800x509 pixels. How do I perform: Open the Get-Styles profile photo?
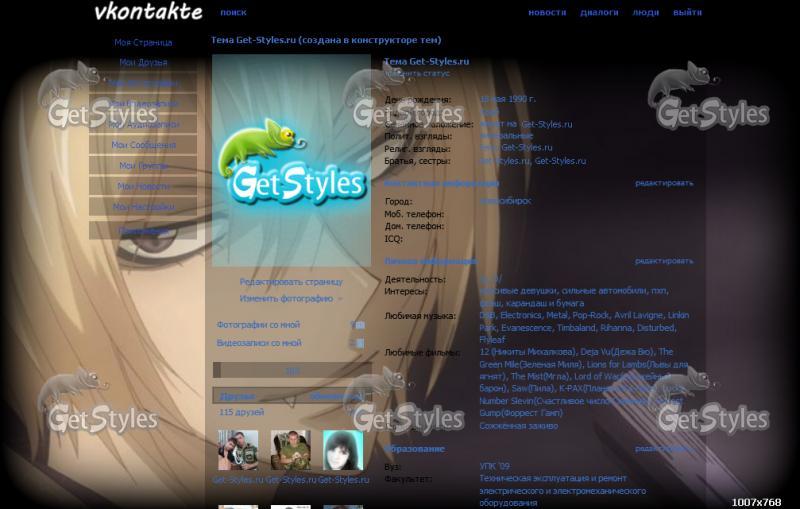coord(291,160)
